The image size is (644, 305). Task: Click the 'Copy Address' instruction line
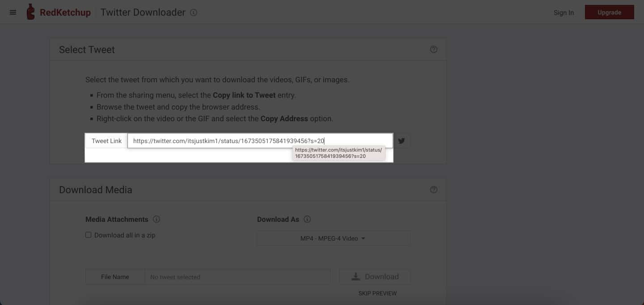coord(215,119)
